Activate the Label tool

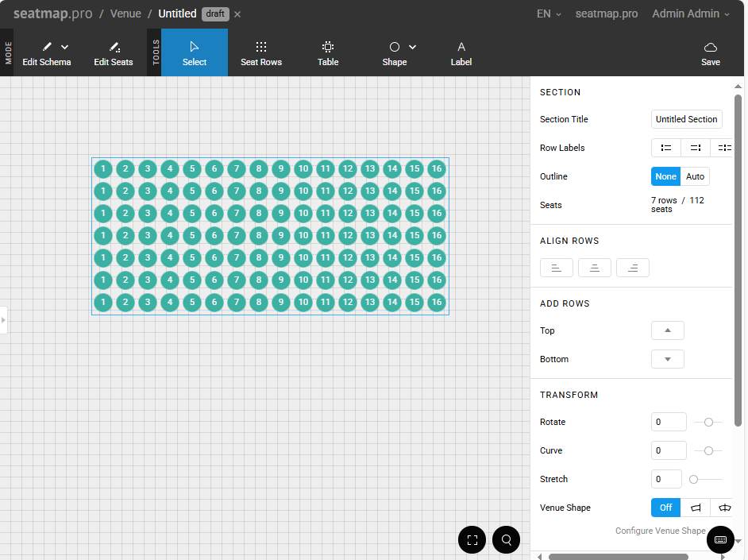(461, 53)
